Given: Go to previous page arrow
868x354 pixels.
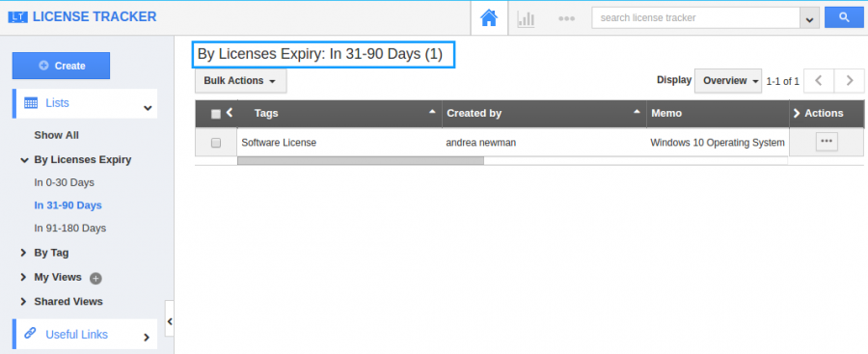Looking at the screenshot, I should pos(819,81).
